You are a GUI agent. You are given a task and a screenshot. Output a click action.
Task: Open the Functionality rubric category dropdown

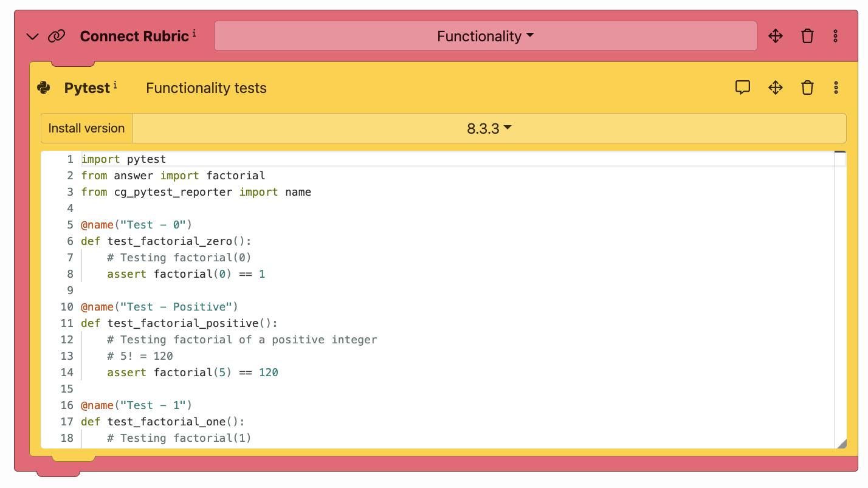[484, 36]
